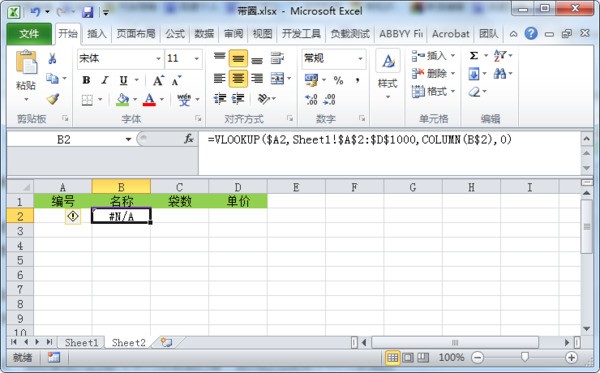Merge and center cells
Image resolution: width=600 pixels, height=373 pixels.
pos(277,78)
